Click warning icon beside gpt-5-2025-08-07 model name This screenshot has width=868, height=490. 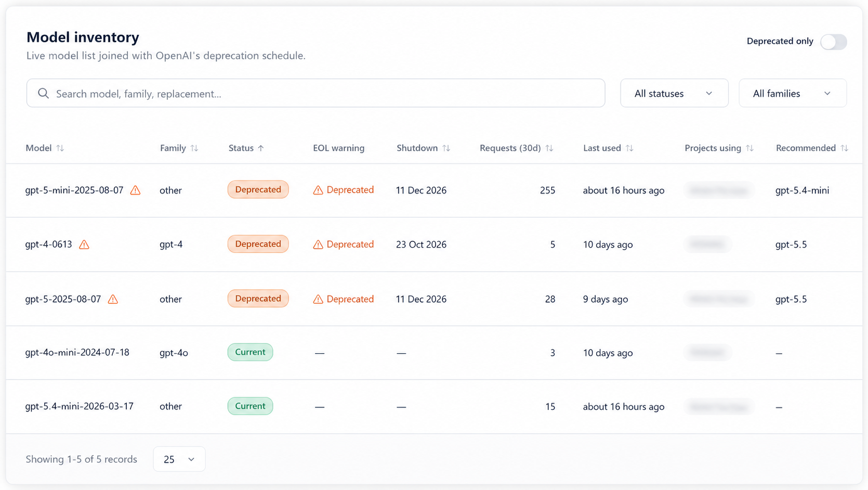(x=113, y=299)
